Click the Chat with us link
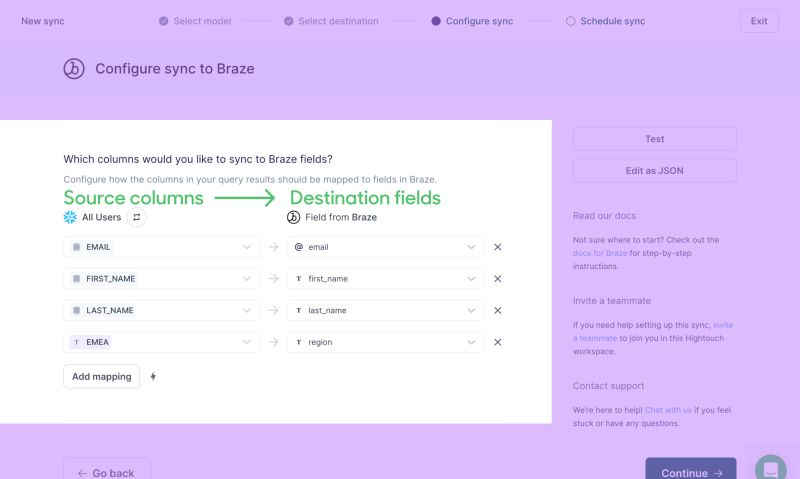Image resolution: width=800 pixels, height=479 pixels. (x=668, y=410)
